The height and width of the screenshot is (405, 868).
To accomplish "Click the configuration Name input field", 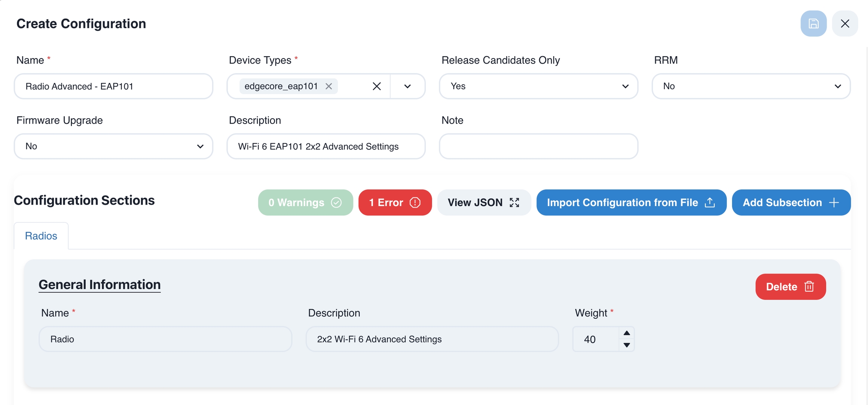I will pos(113,86).
